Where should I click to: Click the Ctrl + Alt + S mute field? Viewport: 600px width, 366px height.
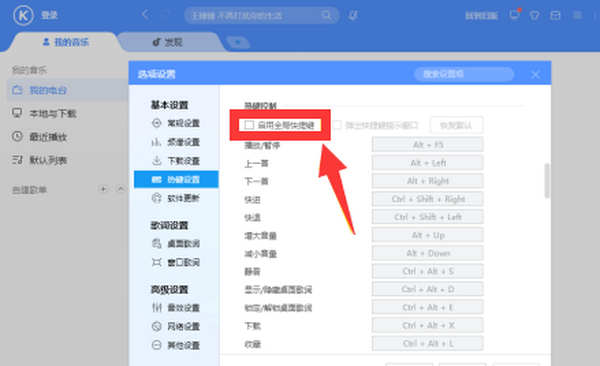[x=427, y=271]
